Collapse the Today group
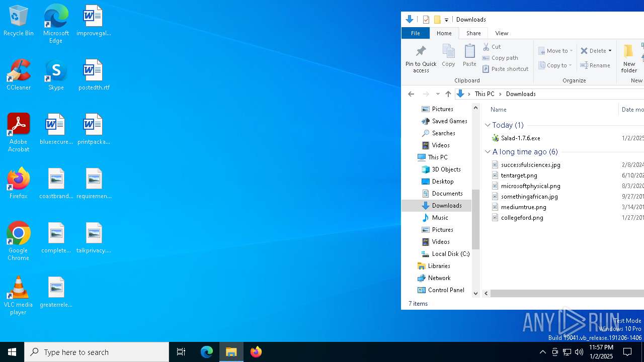Screen dimensions: 644x362 [x=488, y=125]
